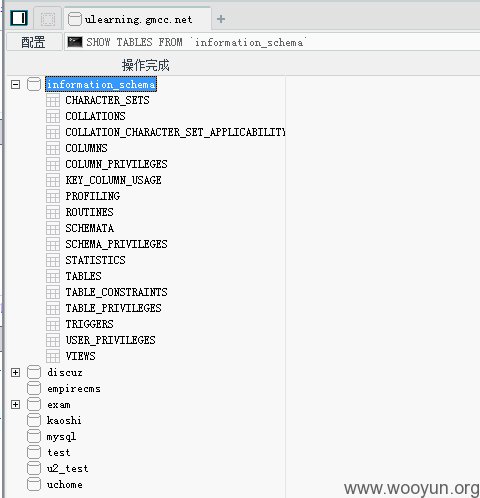Screen dimensions: 480x498
Task: Select CHARACTER_SETS table name
Action: coord(107,100)
